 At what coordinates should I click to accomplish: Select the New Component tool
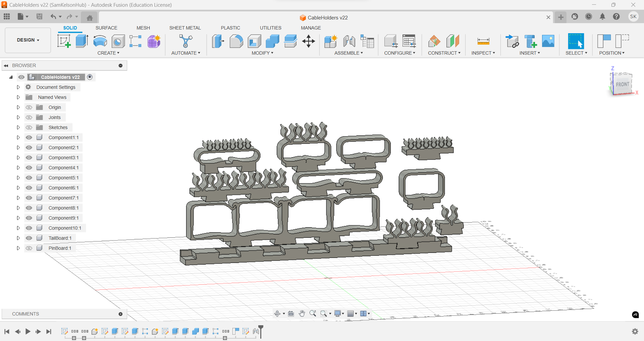(331, 41)
